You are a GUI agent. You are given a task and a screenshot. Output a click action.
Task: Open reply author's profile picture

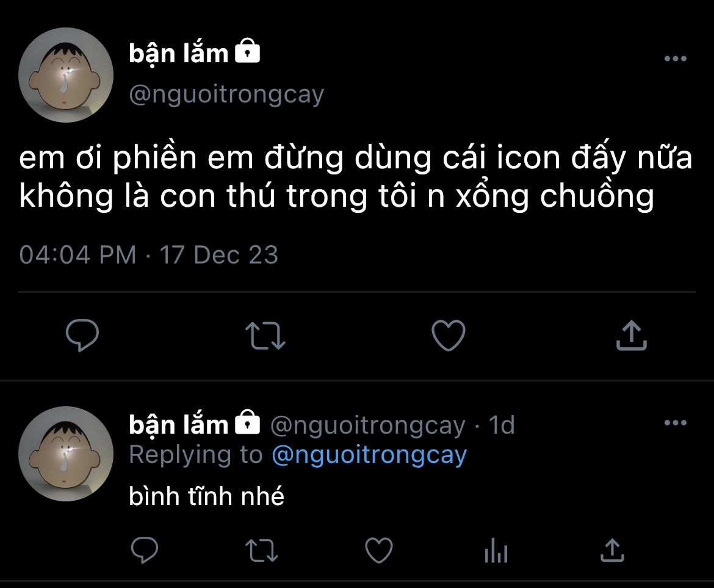click(65, 454)
